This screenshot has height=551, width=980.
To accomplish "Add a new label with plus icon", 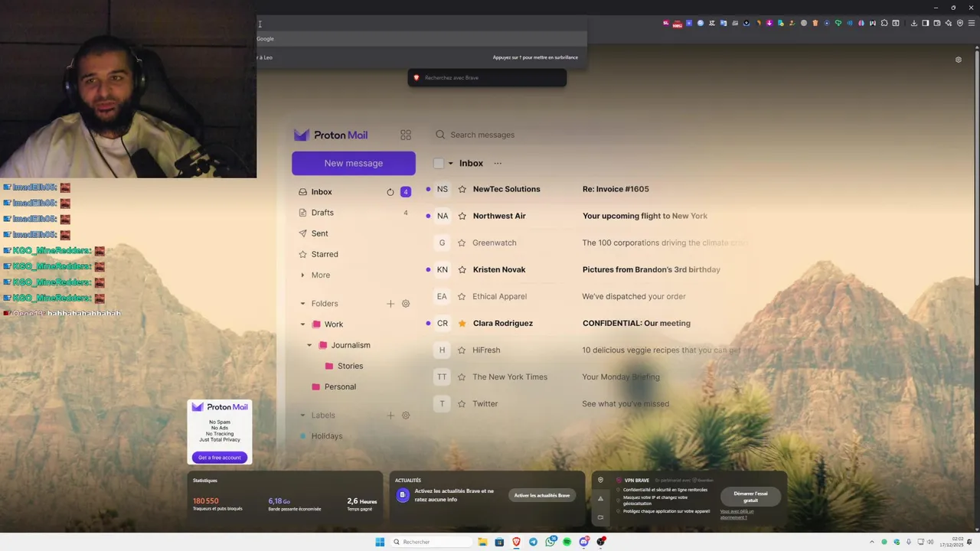I will pyautogui.click(x=390, y=416).
